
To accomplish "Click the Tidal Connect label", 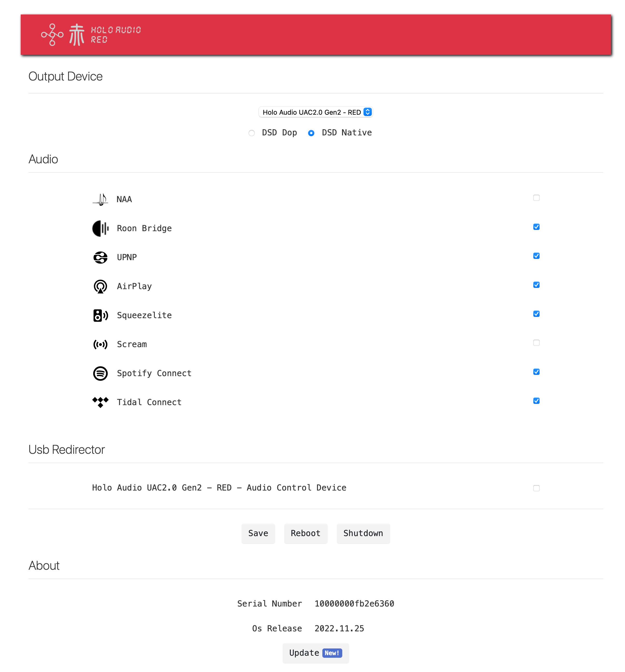I will (x=149, y=402).
